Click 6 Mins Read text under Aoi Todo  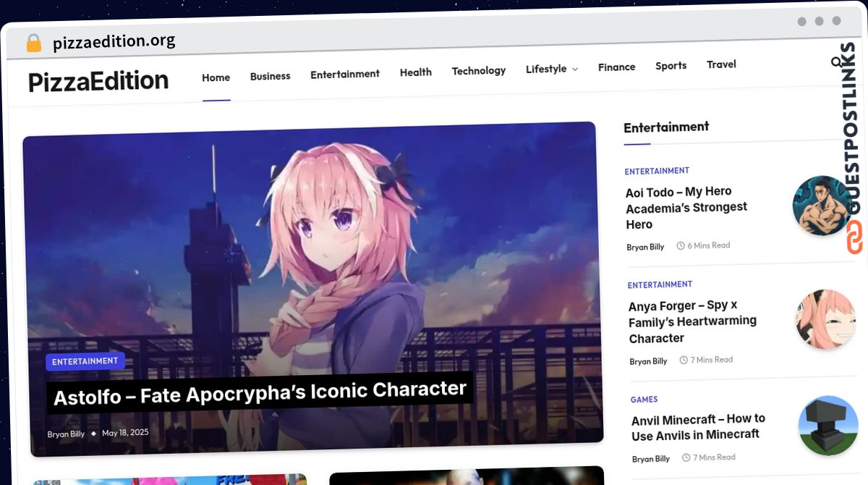(709, 245)
